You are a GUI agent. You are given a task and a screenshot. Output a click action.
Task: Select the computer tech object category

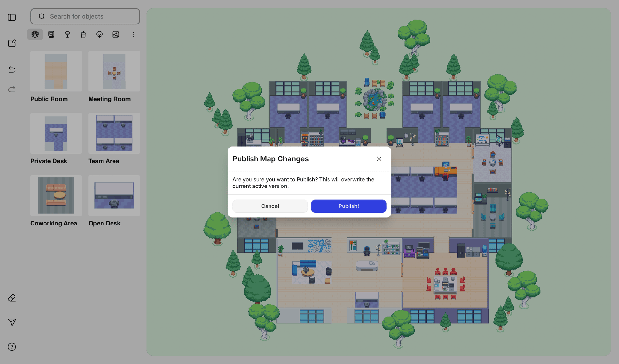click(x=51, y=34)
